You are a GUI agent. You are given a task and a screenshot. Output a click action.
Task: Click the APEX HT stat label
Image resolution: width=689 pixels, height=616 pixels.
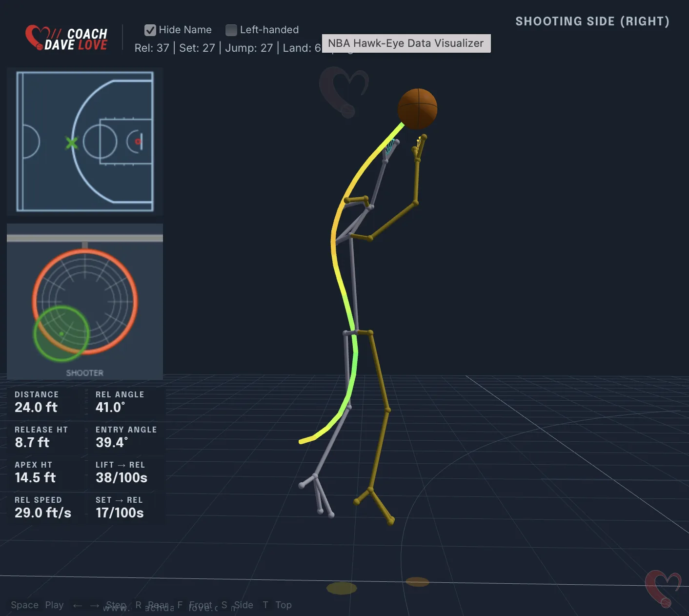pos(33,465)
